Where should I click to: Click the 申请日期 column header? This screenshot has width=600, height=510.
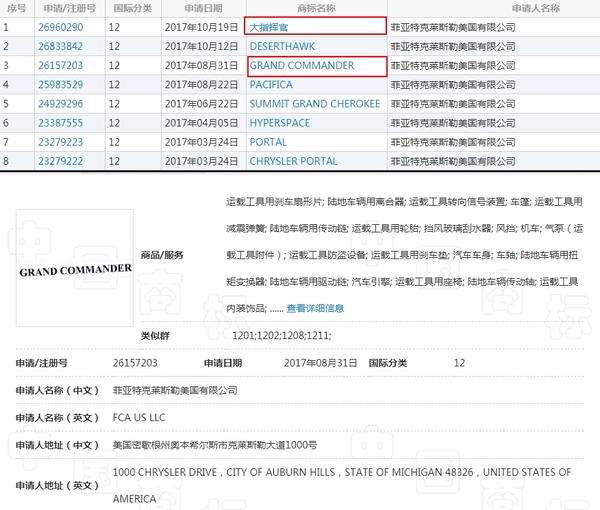pyautogui.click(x=203, y=8)
